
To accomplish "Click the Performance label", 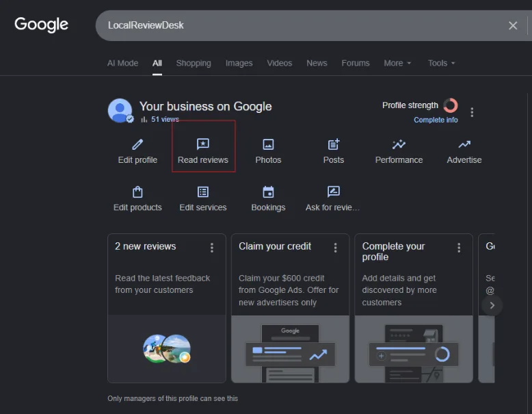I will point(399,160).
